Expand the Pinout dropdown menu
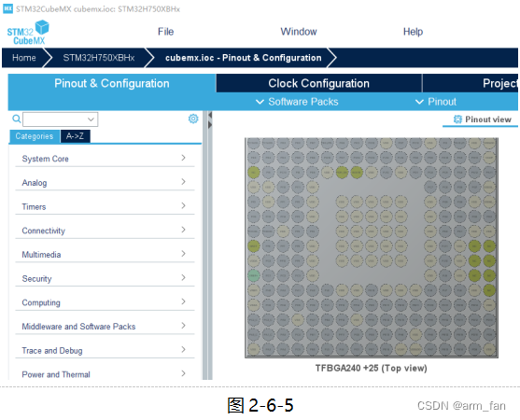This screenshot has height=420, width=520. coord(436,102)
